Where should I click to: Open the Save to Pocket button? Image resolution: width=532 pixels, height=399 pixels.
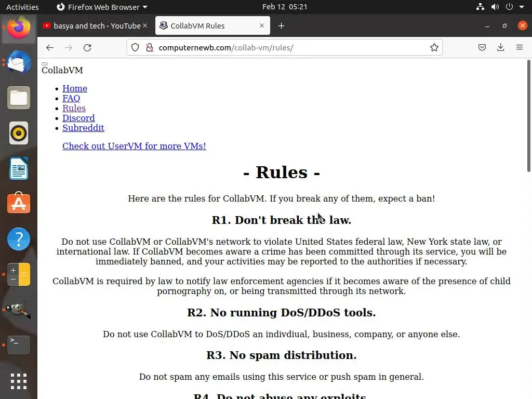coord(482,47)
